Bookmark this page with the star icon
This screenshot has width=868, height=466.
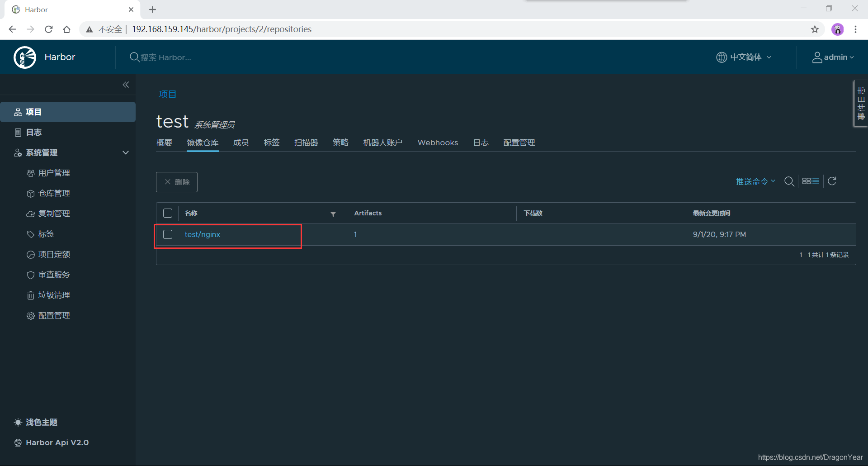815,29
